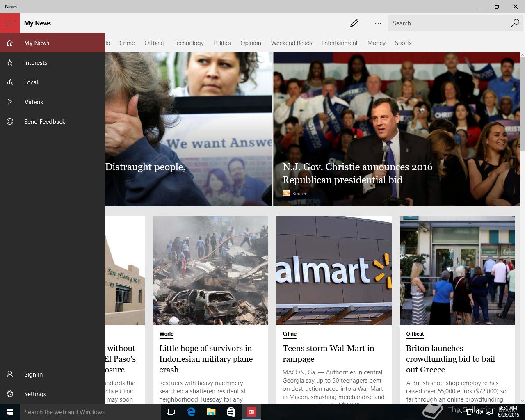This screenshot has width=525, height=420.
Task: Click Sign in in the sidebar
Action: 52,374
